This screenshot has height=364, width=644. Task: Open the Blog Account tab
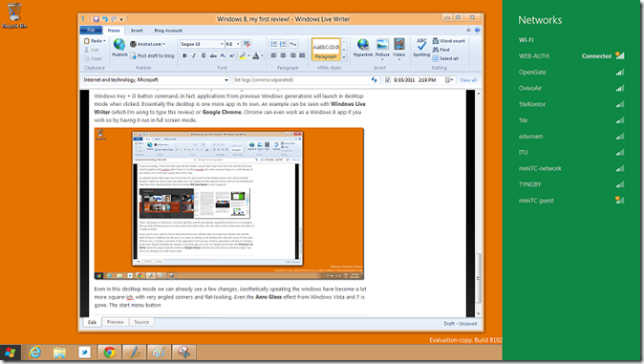coord(168,31)
